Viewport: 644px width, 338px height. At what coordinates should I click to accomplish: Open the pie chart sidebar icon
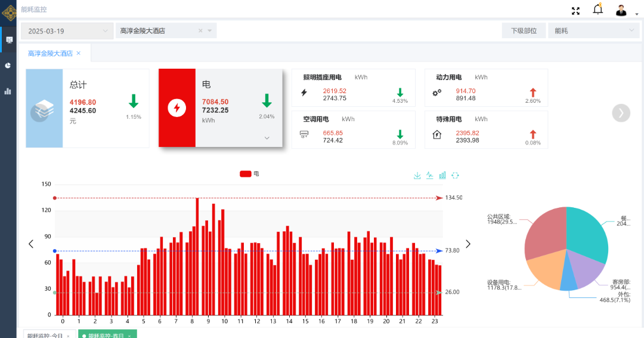pyautogui.click(x=8, y=65)
